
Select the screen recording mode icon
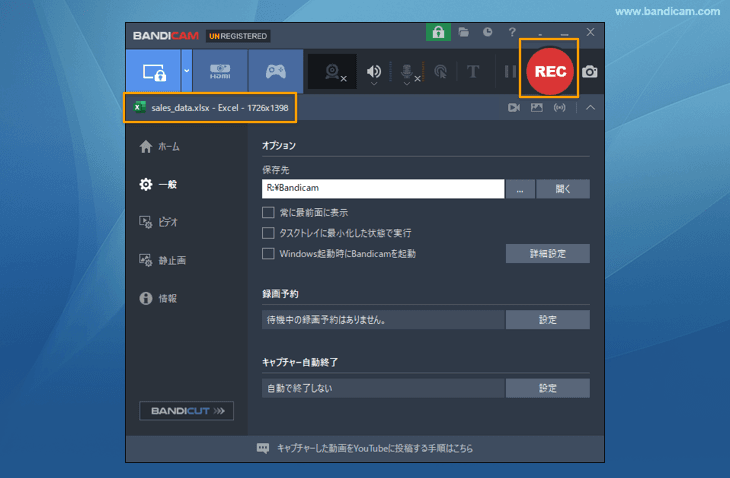(153, 71)
